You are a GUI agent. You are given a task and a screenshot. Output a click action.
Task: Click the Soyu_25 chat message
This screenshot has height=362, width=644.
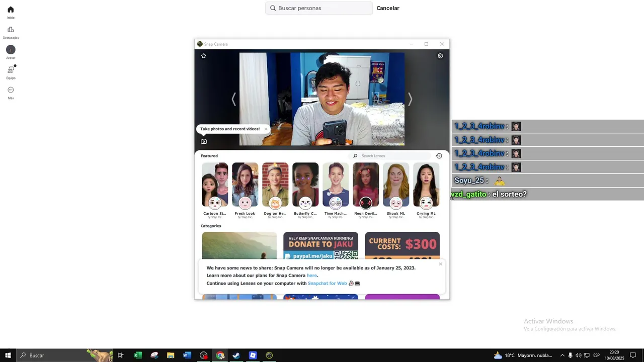(548, 180)
